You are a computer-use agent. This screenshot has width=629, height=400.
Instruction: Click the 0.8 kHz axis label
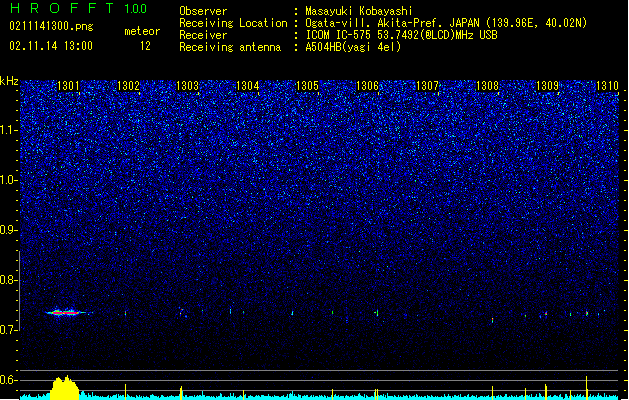(8, 280)
